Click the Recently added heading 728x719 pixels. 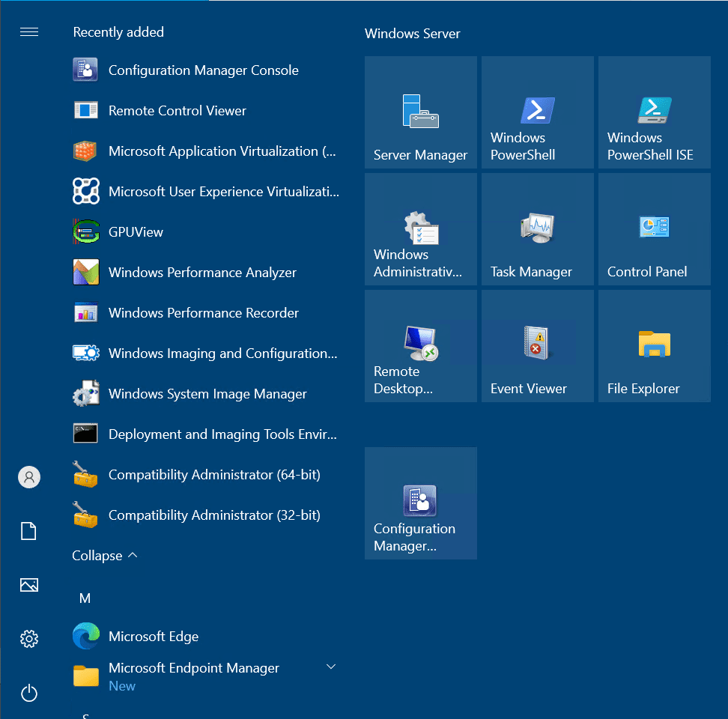point(118,32)
